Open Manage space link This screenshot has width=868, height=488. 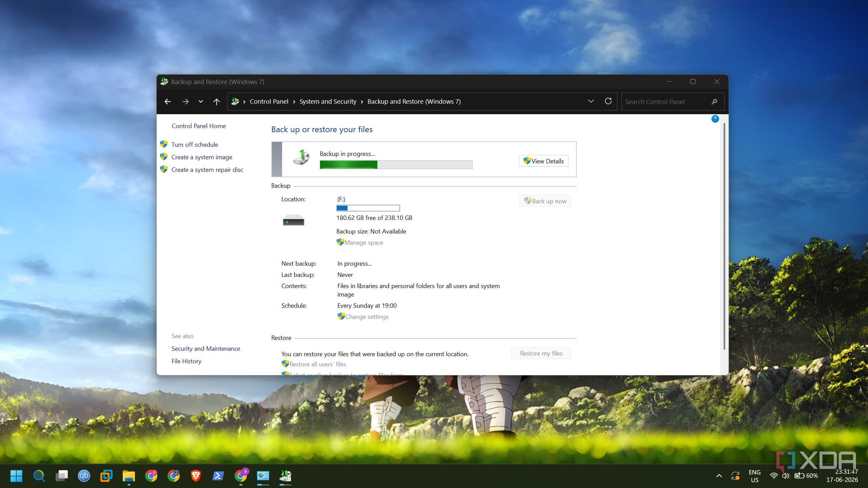coord(364,243)
